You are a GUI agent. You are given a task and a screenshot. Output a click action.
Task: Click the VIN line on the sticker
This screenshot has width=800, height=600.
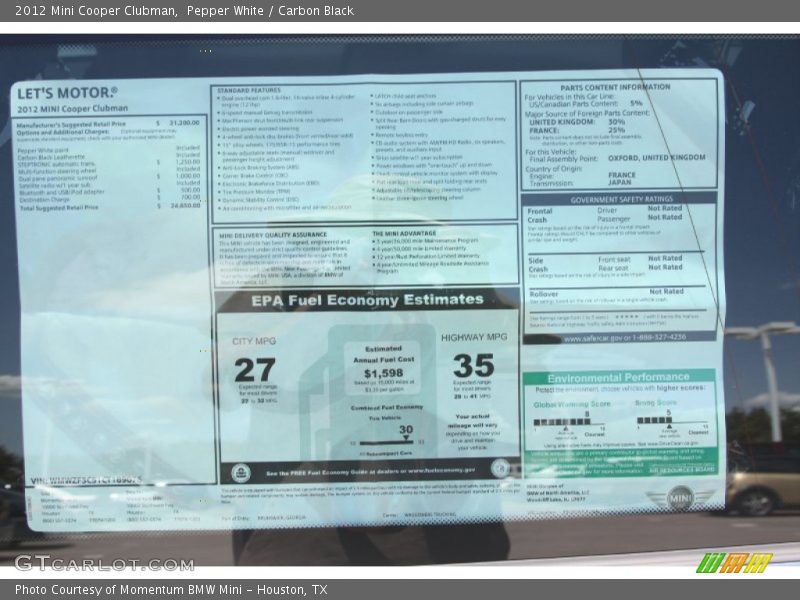(86, 480)
